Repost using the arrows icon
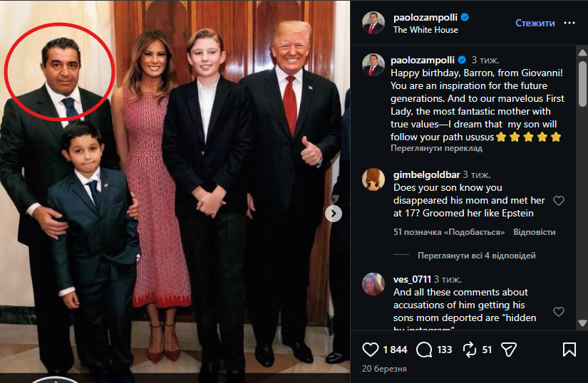The image size is (588, 383). pyautogui.click(x=469, y=350)
